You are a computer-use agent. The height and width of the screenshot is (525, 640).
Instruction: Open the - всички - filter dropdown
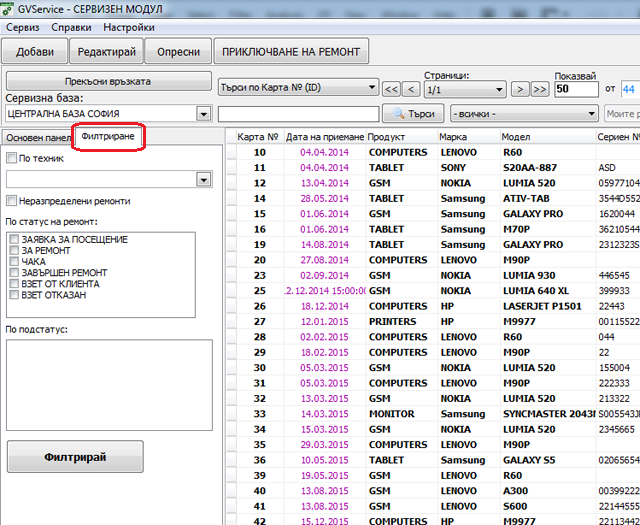click(524, 114)
